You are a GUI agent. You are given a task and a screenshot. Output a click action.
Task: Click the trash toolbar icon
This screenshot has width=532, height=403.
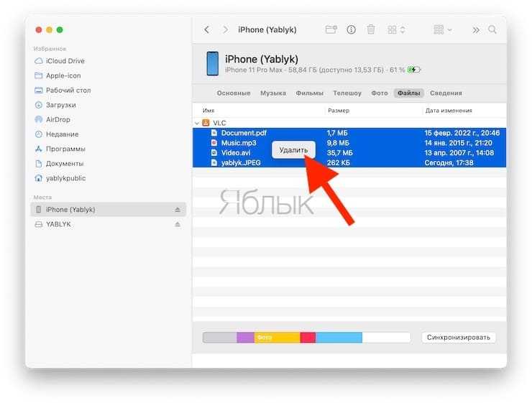tap(371, 30)
